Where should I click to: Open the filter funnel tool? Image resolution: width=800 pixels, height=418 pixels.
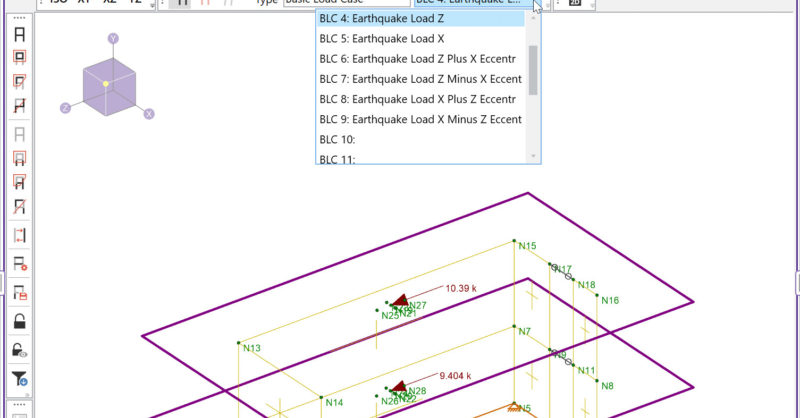[x=19, y=379]
